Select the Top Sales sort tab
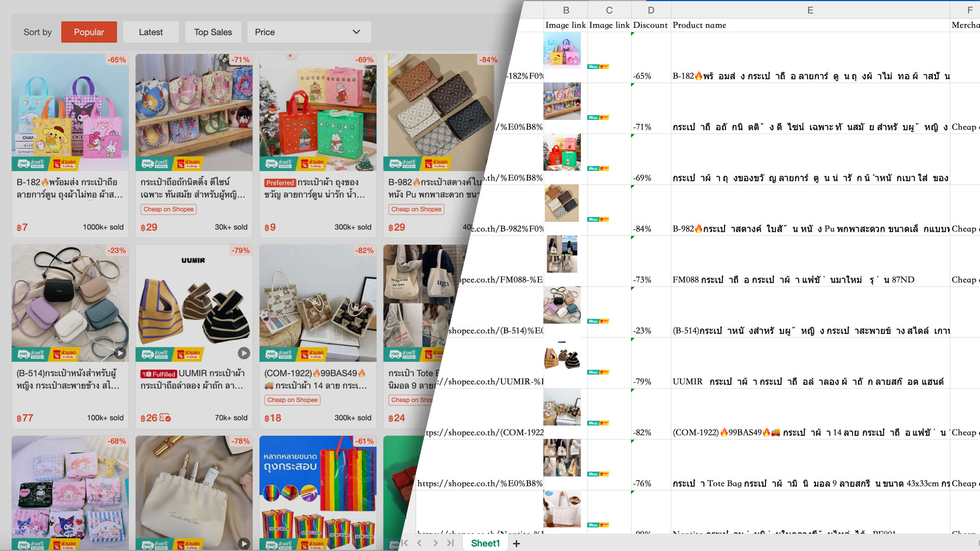 [x=213, y=32]
